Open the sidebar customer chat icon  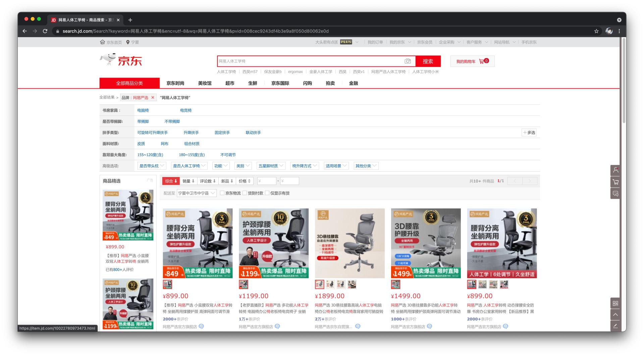tap(615, 193)
